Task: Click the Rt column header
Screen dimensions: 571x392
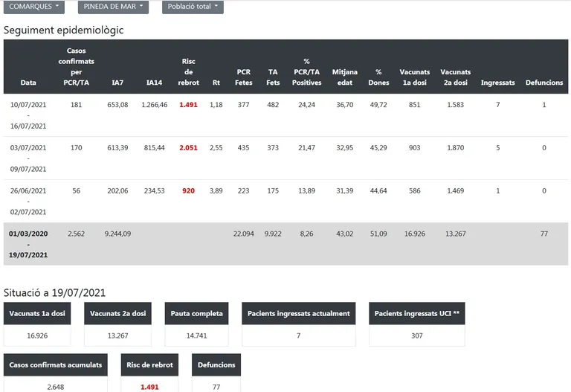Action: tap(216, 83)
